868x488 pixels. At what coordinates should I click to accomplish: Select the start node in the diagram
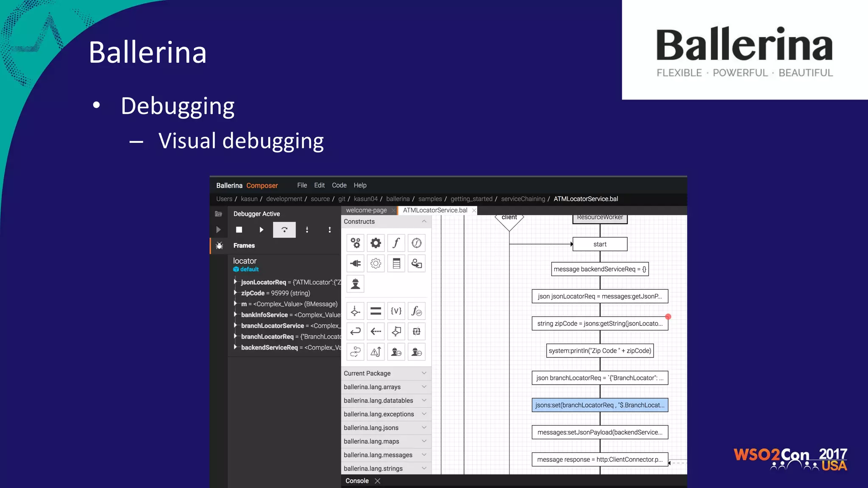click(x=600, y=244)
